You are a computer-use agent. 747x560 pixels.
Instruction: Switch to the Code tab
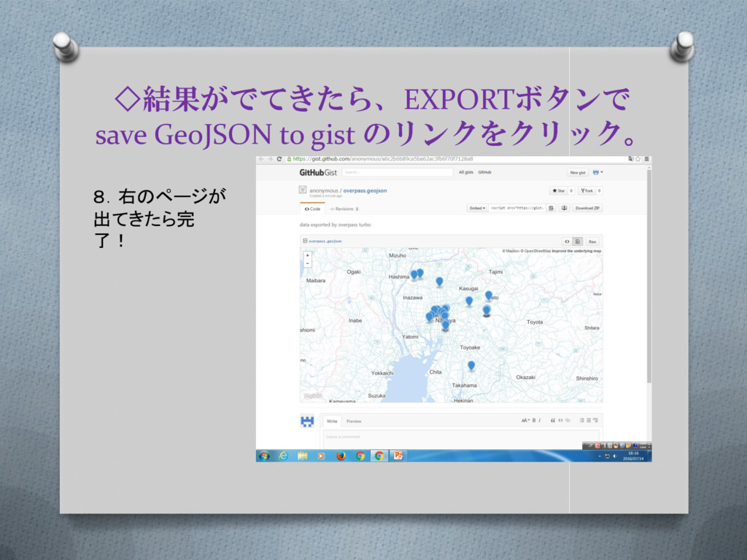(312, 209)
